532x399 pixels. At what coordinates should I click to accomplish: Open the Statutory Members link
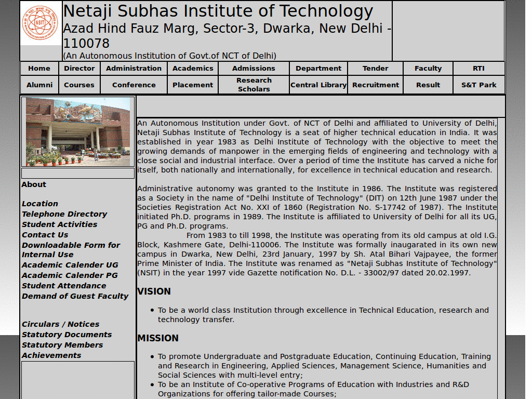click(x=62, y=345)
